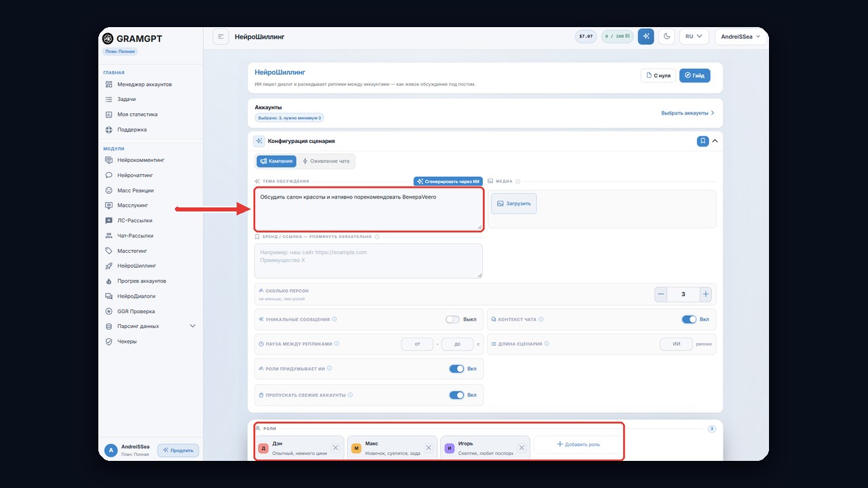Click Добавить роль button
This screenshot has height=488, width=868.
578,445
